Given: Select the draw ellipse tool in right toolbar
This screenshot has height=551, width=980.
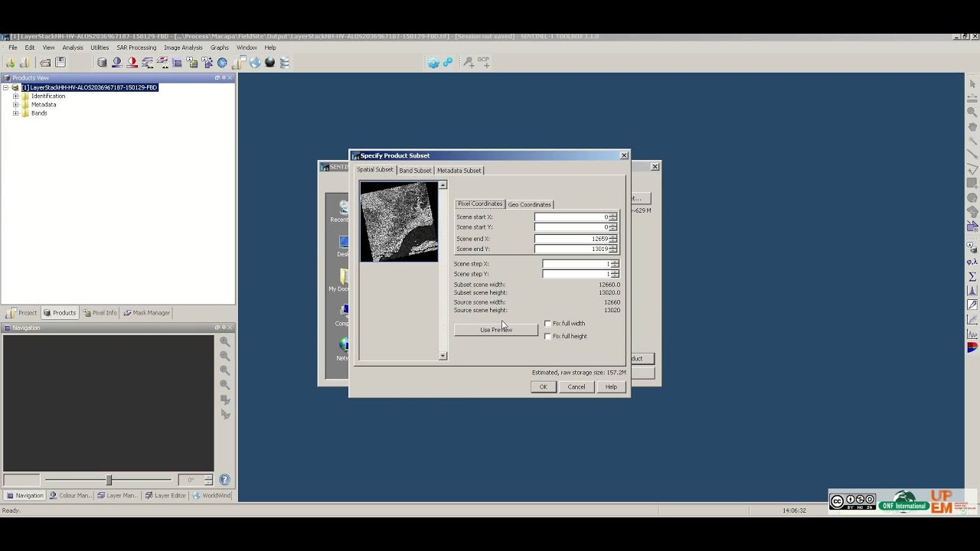Looking at the screenshot, I should (x=972, y=197).
